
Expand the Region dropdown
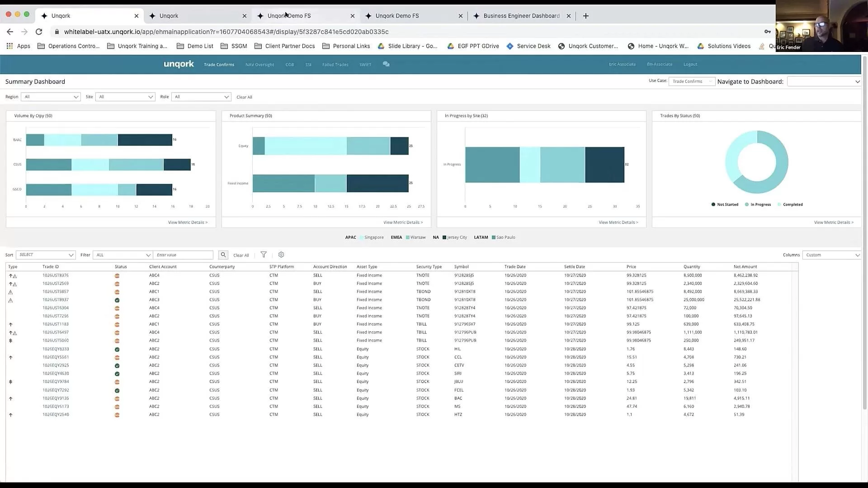[x=51, y=97]
